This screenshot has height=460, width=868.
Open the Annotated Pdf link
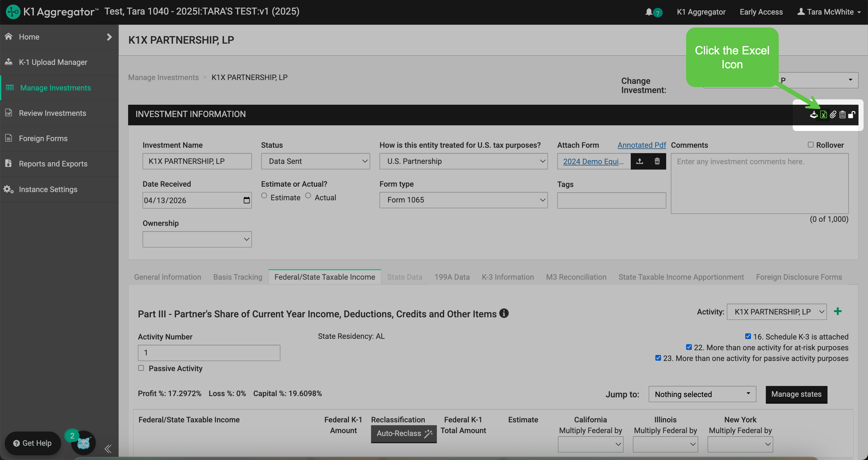642,145
